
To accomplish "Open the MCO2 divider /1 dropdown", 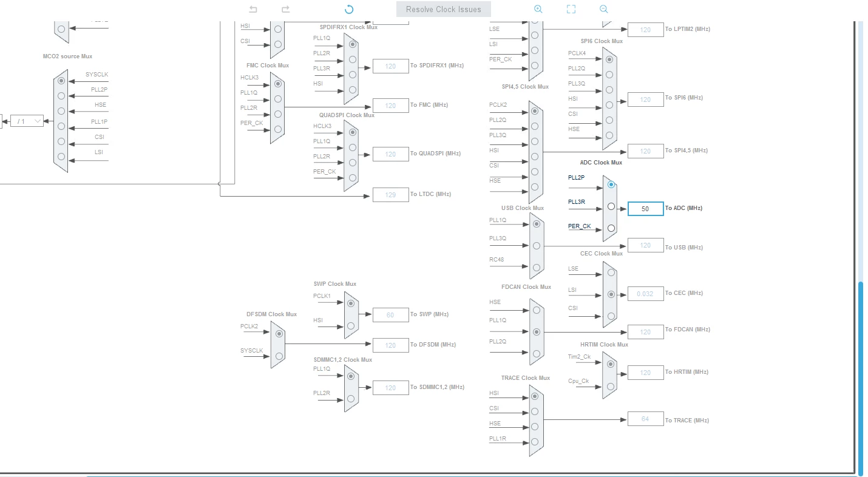I will 27,121.
